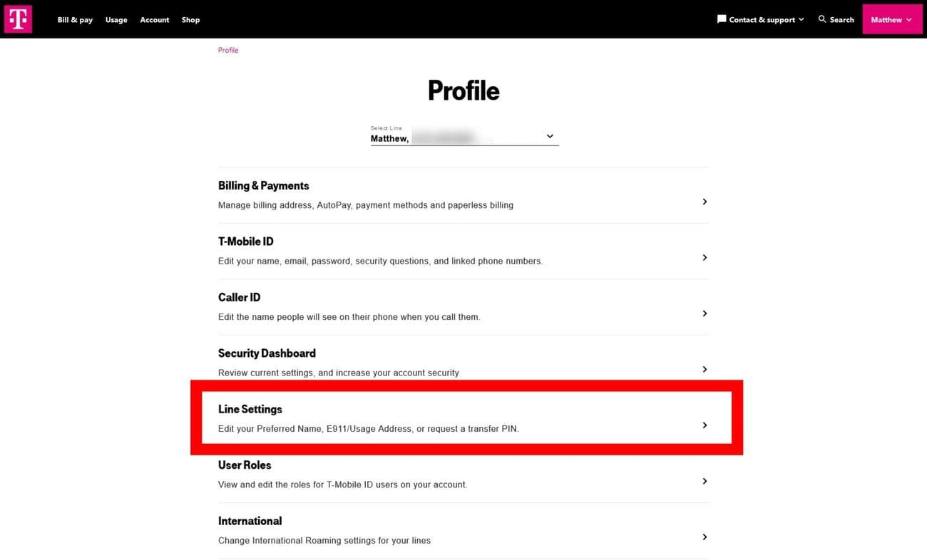
Task: Click the Contact & support chat icon
Action: 722,19
